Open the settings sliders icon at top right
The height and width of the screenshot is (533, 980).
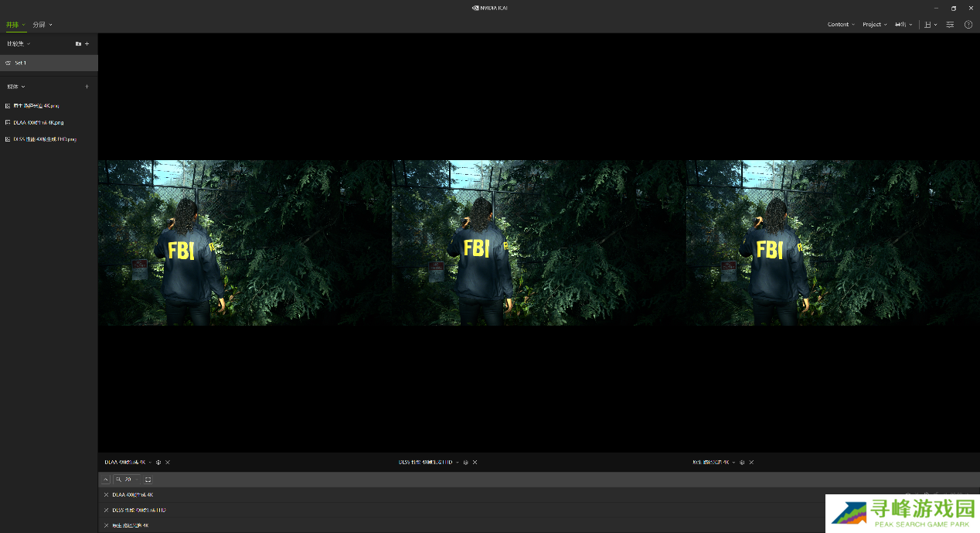pos(950,25)
